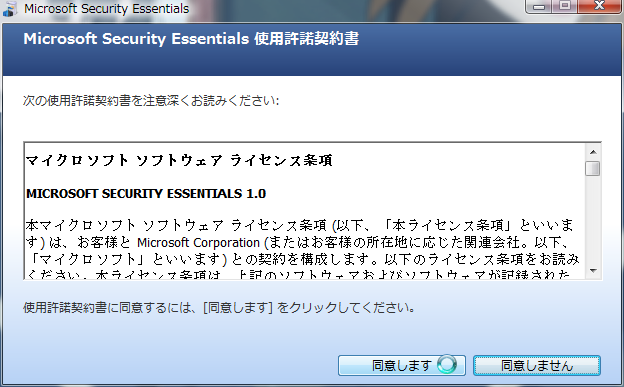The height and width of the screenshot is (387, 624).
Task: Click the 本マイクロソフト ソフトウェア paragraph opening line
Action: click(299, 225)
